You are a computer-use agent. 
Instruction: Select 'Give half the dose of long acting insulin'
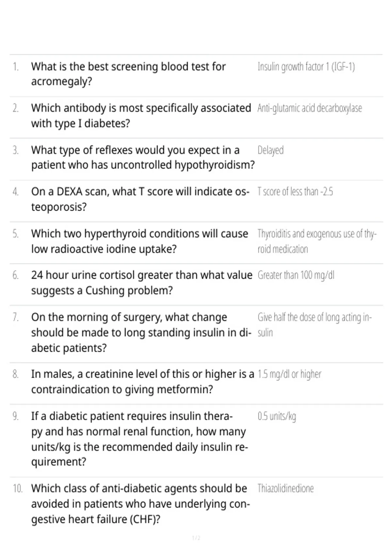315,325
